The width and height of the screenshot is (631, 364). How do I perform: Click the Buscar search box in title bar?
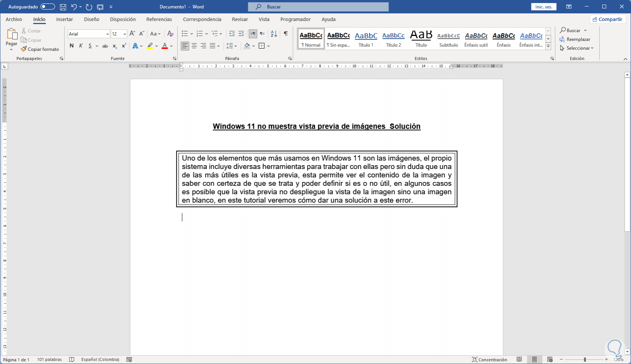coord(318,7)
